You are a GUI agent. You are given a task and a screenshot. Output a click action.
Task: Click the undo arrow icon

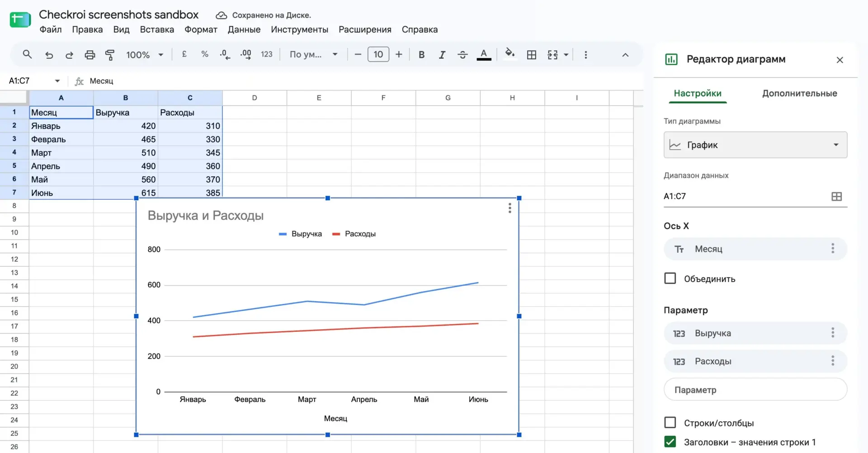click(x=49, y=55)
